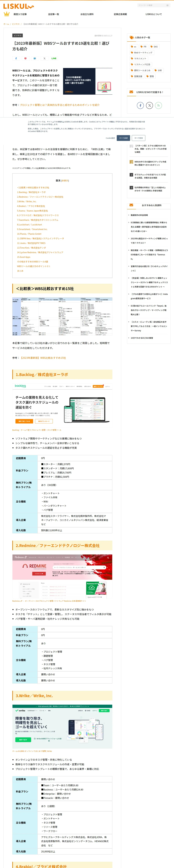Open LISKUL Facebook page in sidebar
The height and width of the screenshot is (868, 174).
point(140,105)
